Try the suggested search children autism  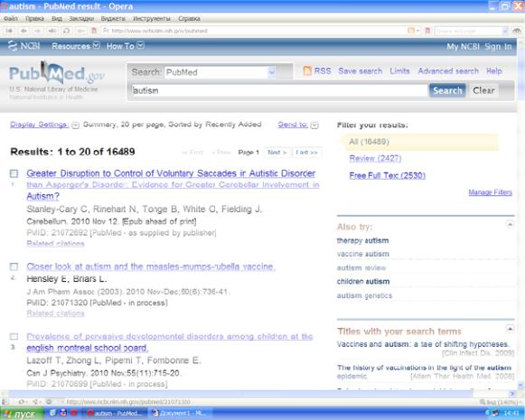[363, 282]
